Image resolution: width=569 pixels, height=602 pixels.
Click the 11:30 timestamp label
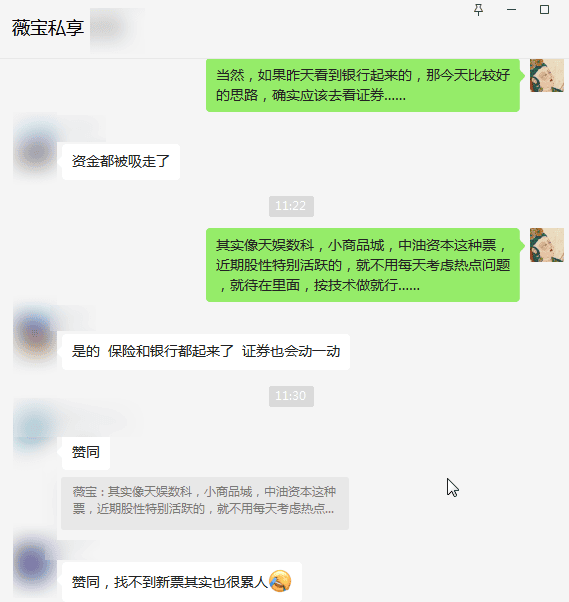point(291,396)
